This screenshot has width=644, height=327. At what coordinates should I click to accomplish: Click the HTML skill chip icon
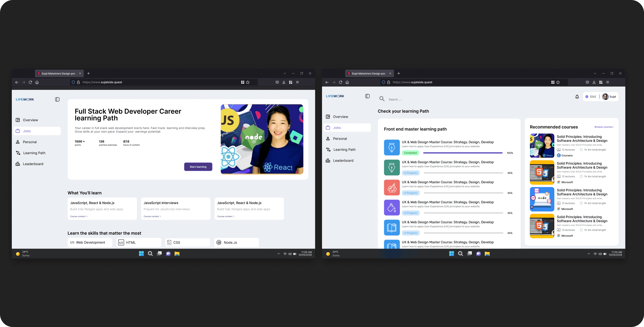click(x=121, y=242)
